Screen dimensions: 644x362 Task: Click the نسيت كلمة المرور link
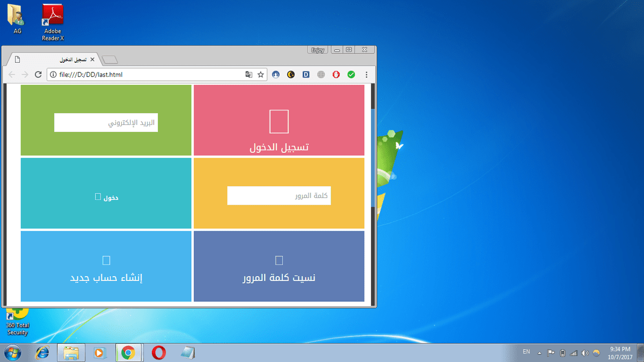click(279, 278)
